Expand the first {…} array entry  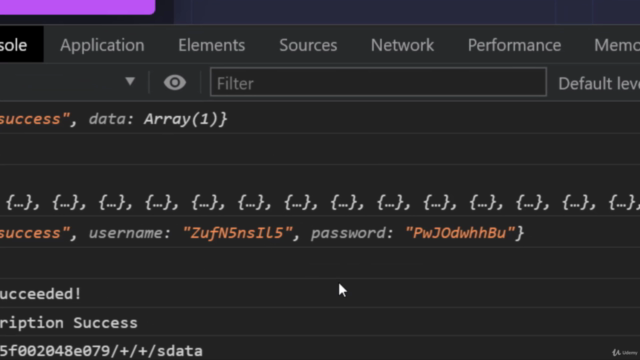[20, 202]
